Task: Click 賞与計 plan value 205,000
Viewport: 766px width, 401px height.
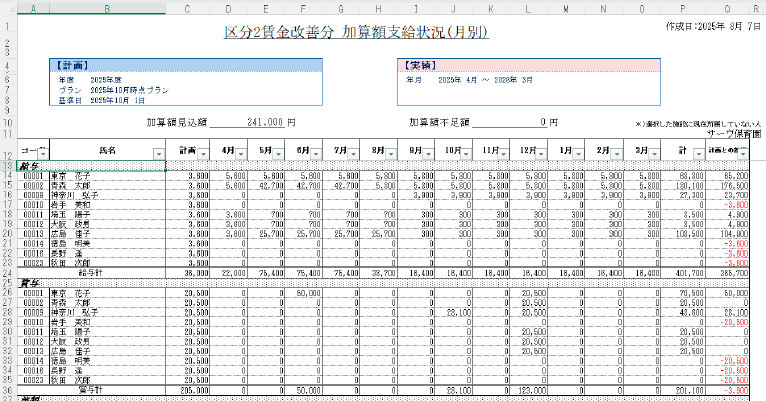Action: click(196, 390)
